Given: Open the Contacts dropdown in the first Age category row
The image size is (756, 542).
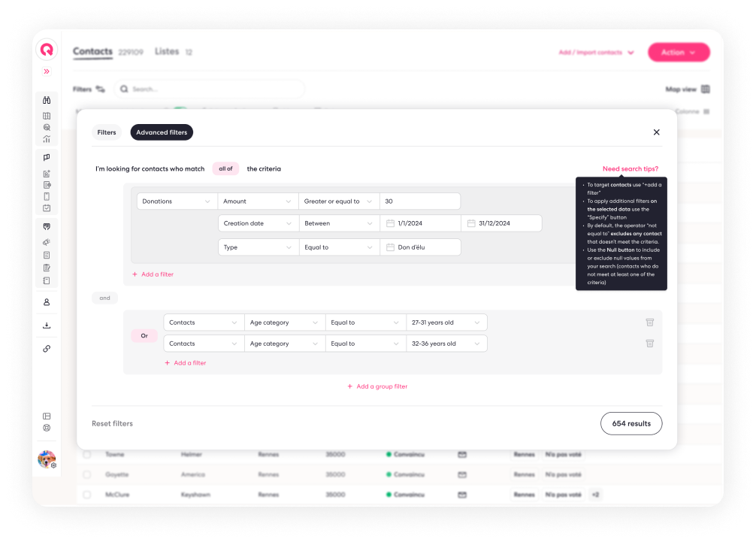Looking at the screenshot, I should click(x=204, y=322).
